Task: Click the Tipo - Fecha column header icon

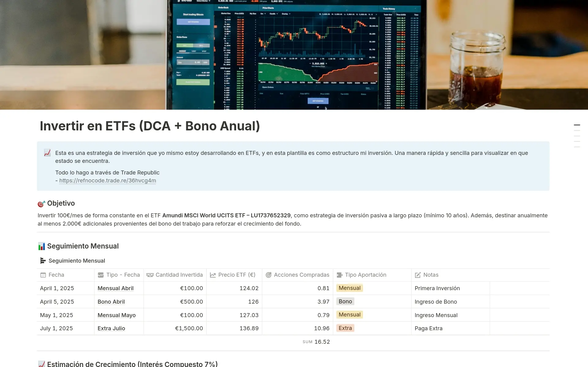Action: pyautogui.click(x=101, y=275)
